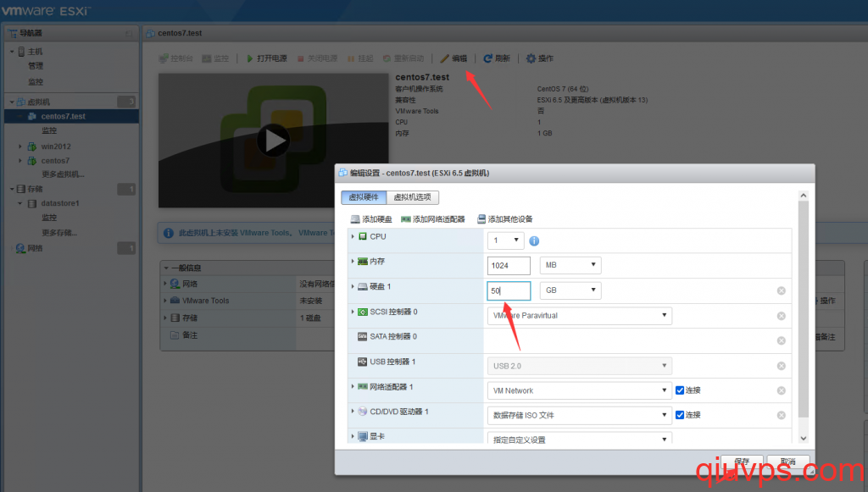Remove SCSI 控制器 0 with its X icon

(781, 316)
